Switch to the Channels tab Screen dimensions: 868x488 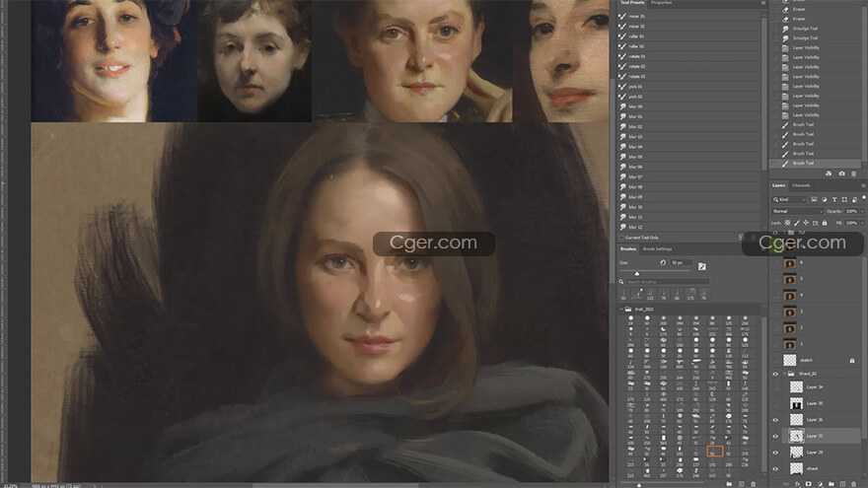(x=801, y=185)
